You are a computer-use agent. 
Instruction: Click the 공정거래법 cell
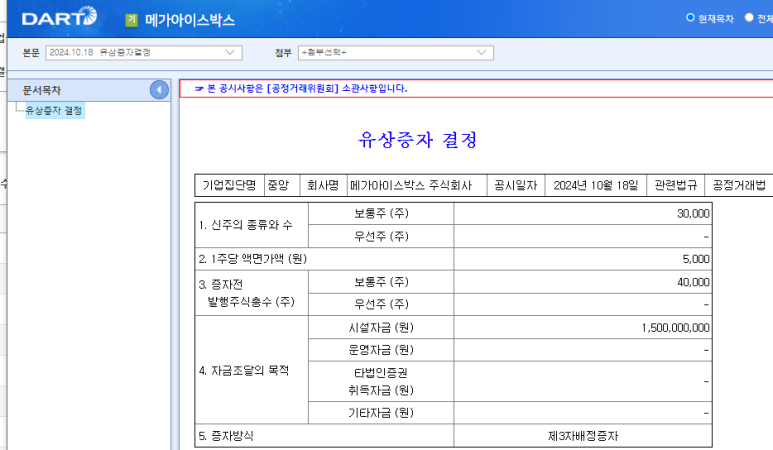coord(739,185)
